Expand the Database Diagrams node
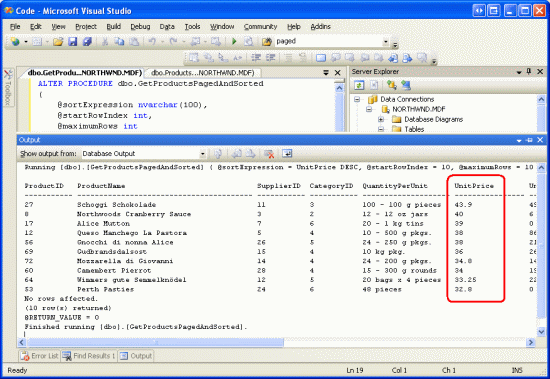This screenshot has height=379, width=550. click(x=381, y=119)
